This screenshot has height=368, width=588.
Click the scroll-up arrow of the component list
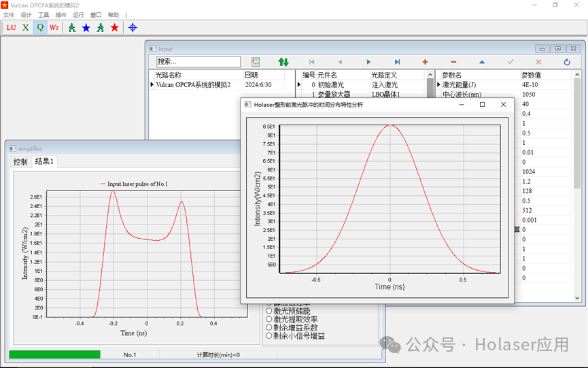pos(430,75)
